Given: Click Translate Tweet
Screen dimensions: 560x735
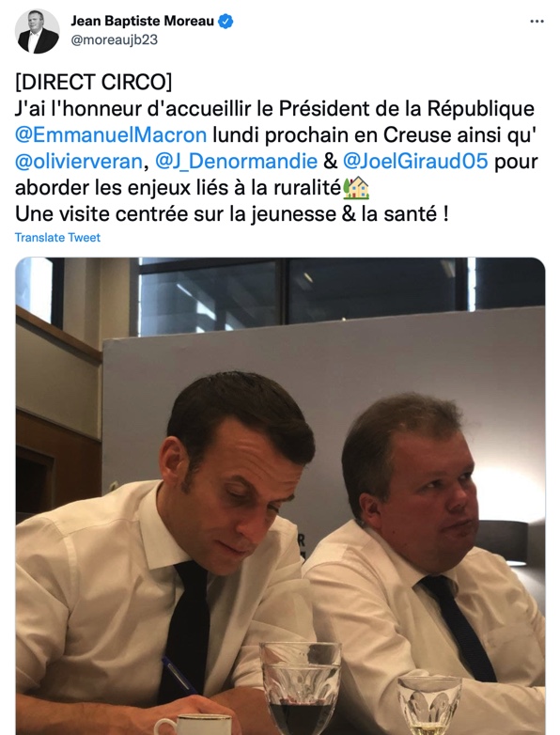Looking at the screenshot, I should [x=57, y=238].
